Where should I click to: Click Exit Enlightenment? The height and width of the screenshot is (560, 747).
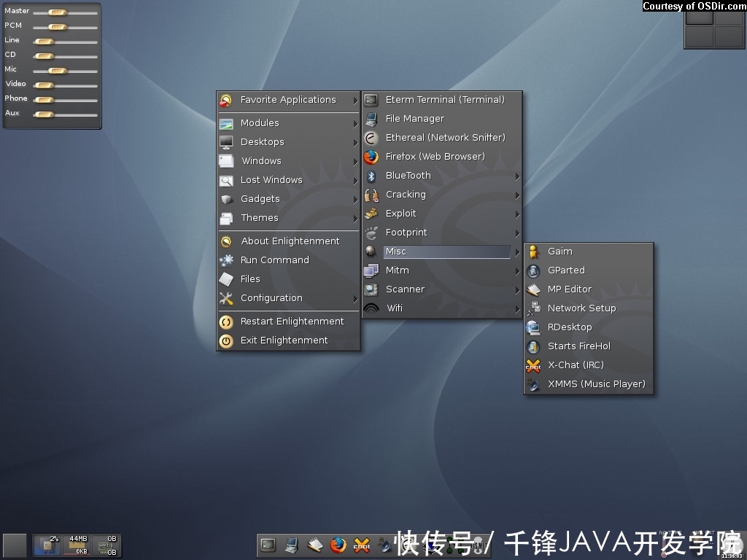tap(289, 341)
